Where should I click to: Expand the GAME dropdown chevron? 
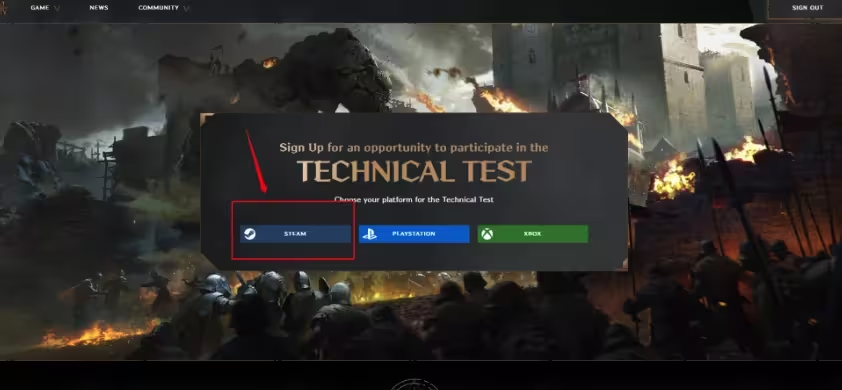[57, 9]
